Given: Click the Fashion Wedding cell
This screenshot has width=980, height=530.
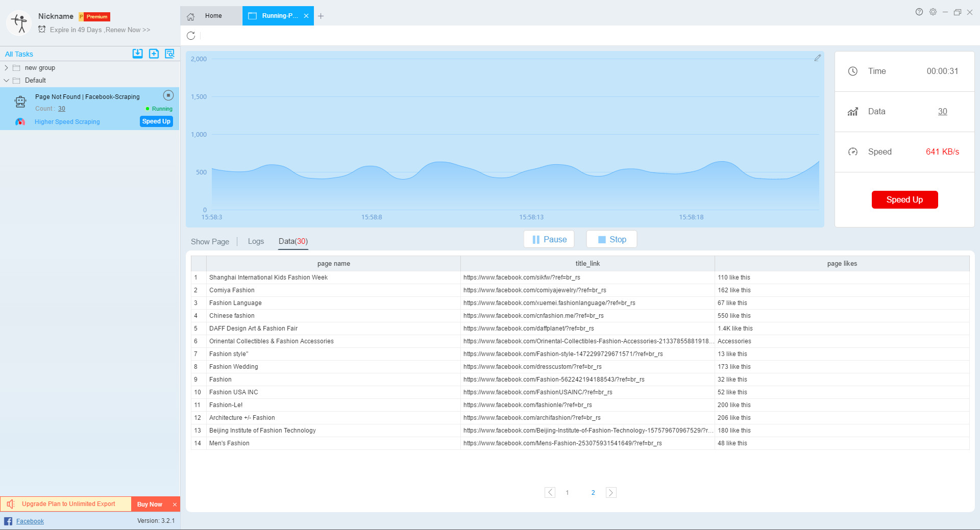Looking at the screenshot, I should click(x=334, y=367).
